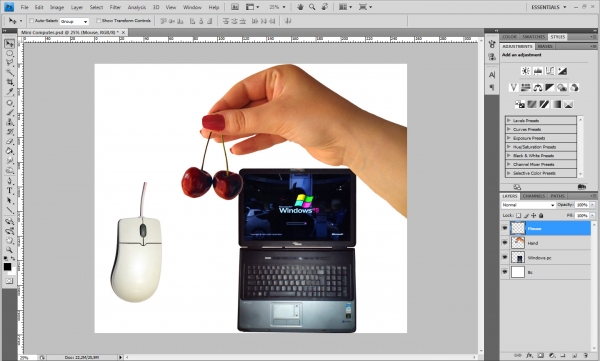This screenshot has height=361, width=600.
Task: Create a new layer button
Action: click(574, 356)
